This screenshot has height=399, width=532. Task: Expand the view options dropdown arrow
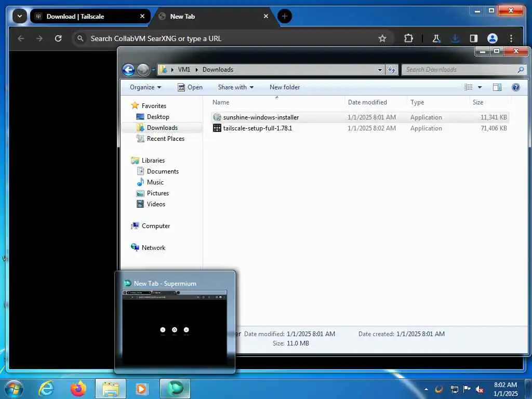click(480, 87)
